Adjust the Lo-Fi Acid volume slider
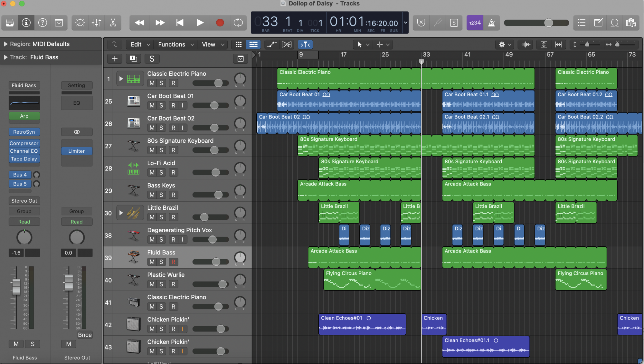Image resolution: width=644 pixels, height=364 pixels. [211, 172]
